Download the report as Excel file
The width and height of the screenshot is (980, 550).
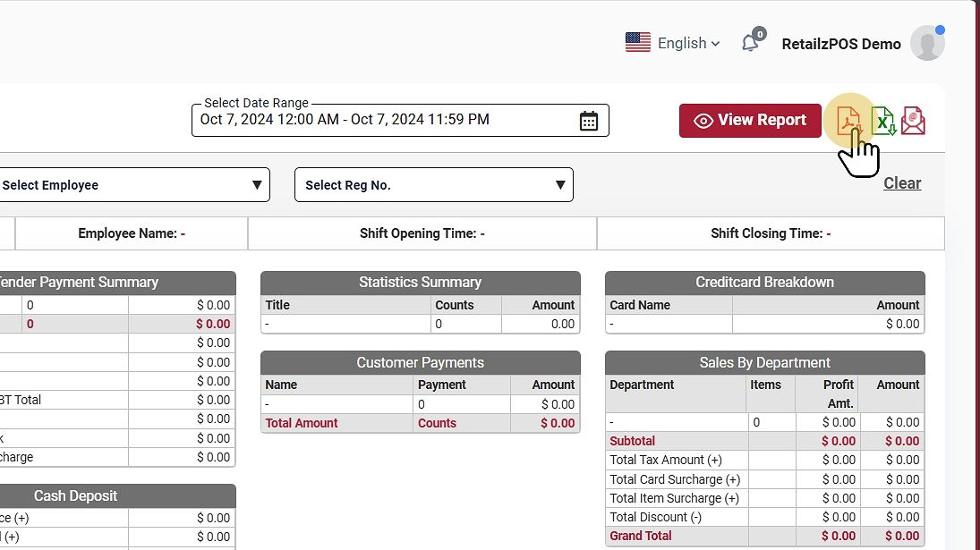[883, 121]
